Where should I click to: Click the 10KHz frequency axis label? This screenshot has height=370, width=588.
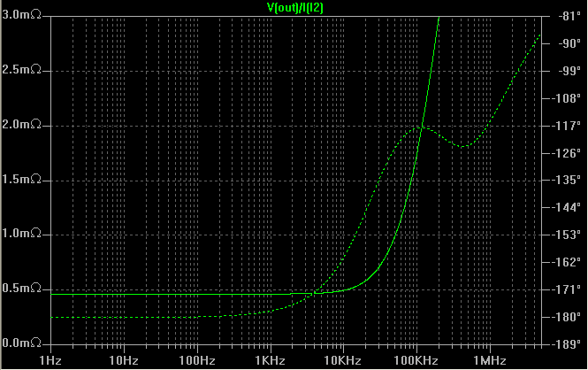[x=342, y=361]
